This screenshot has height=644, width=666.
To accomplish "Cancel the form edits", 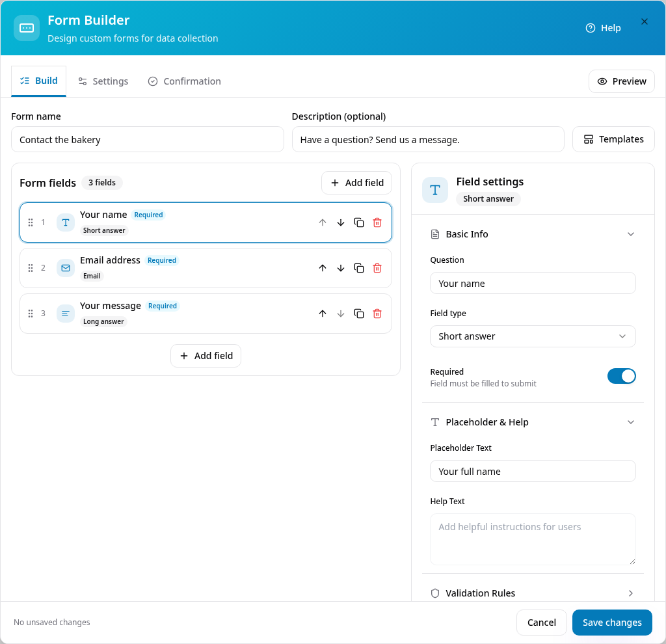I will [x=542, y=623].
